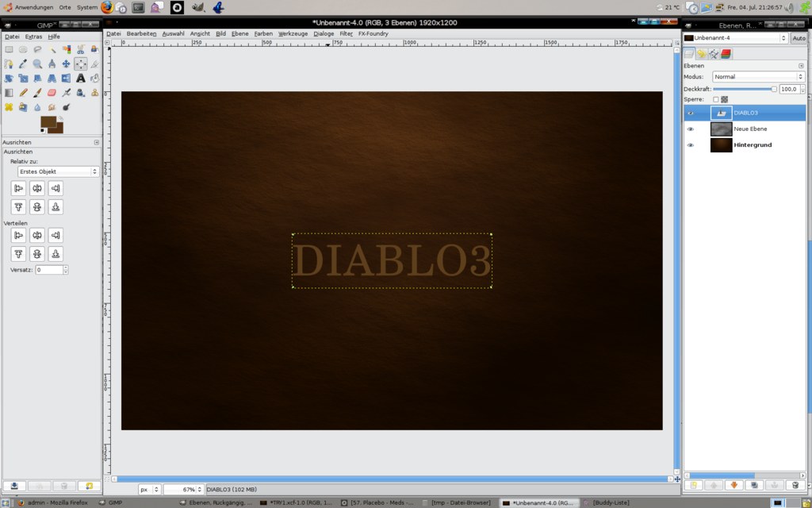Open the Ebene menu
This screenshot has width=812, height=508.
click(239, 33)
